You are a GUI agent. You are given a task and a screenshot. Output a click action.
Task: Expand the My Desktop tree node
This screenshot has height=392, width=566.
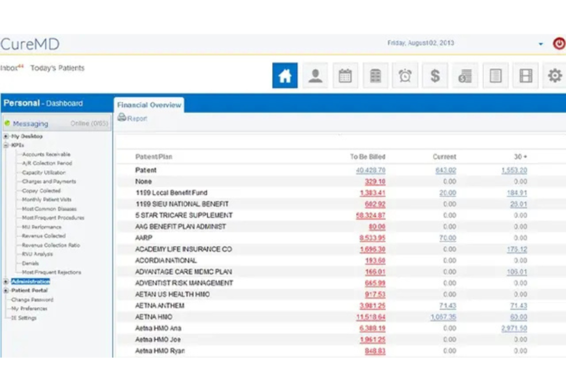(6, 136)
